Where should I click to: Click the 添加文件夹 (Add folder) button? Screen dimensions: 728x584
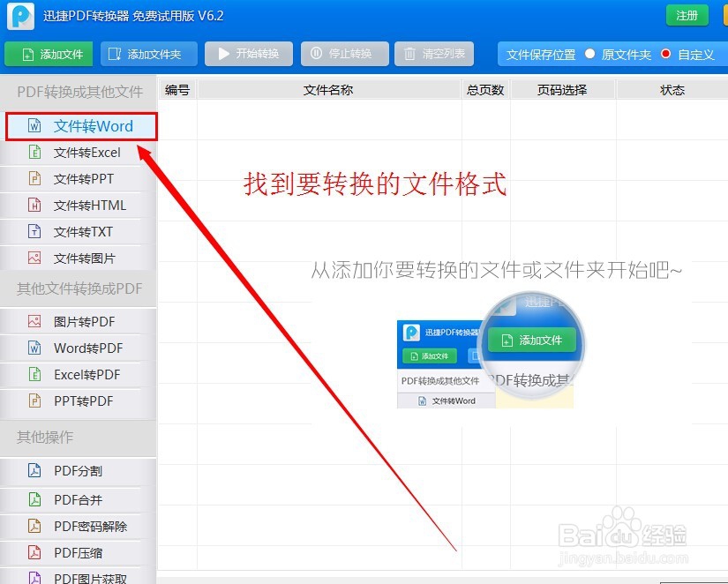(x=148, y=55)
